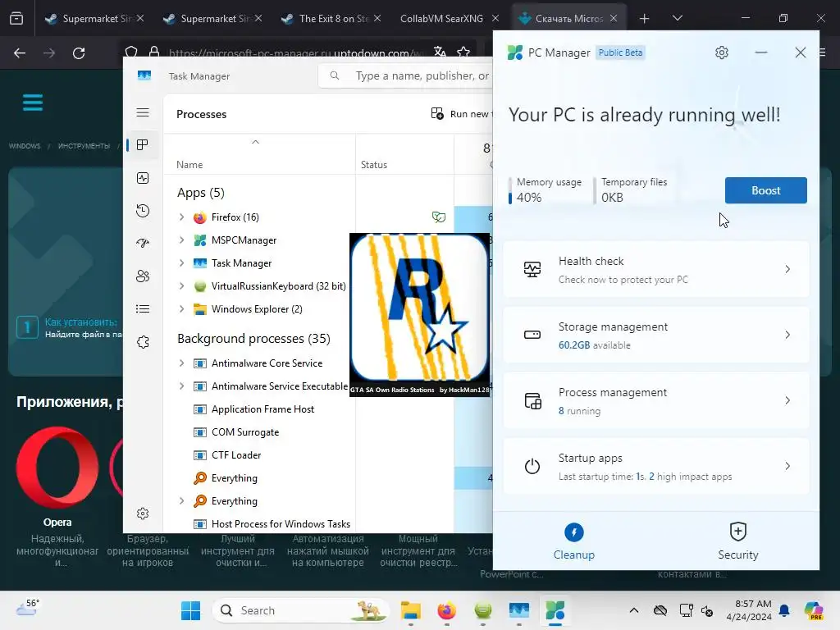The width and height of the screenshot is (840, 630).
Task: Select the Скачать Microsoft tab
Action: tap(568, 18)
